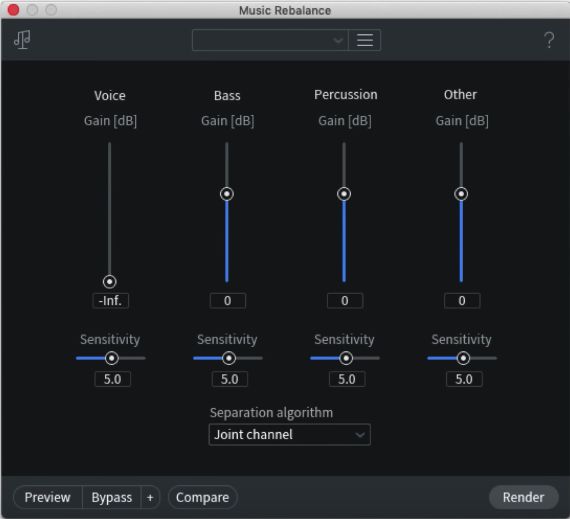Open the preset hamburger menu
The height and width of the screenshot is (519, 570).
click(x=365, y=40)
